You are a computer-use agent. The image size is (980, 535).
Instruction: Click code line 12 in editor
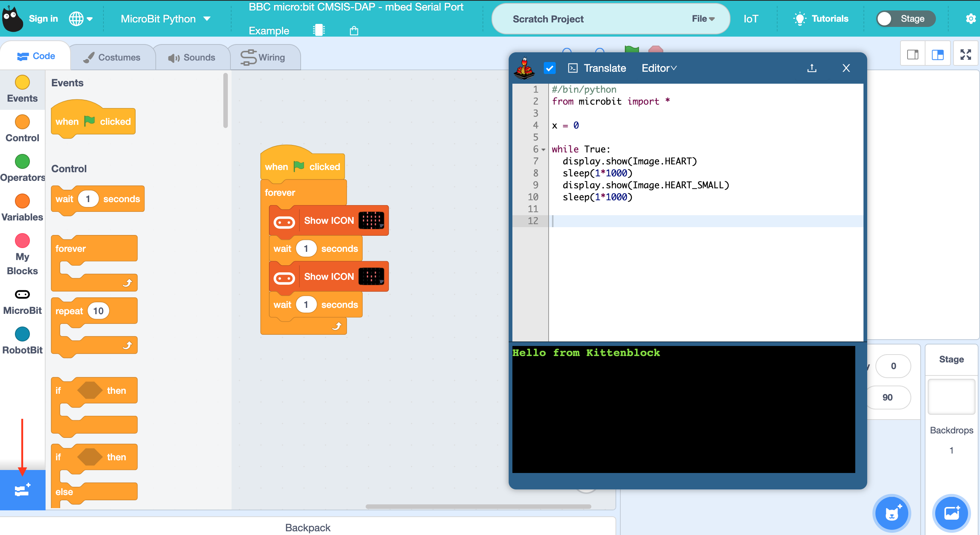tap(706, 221)
